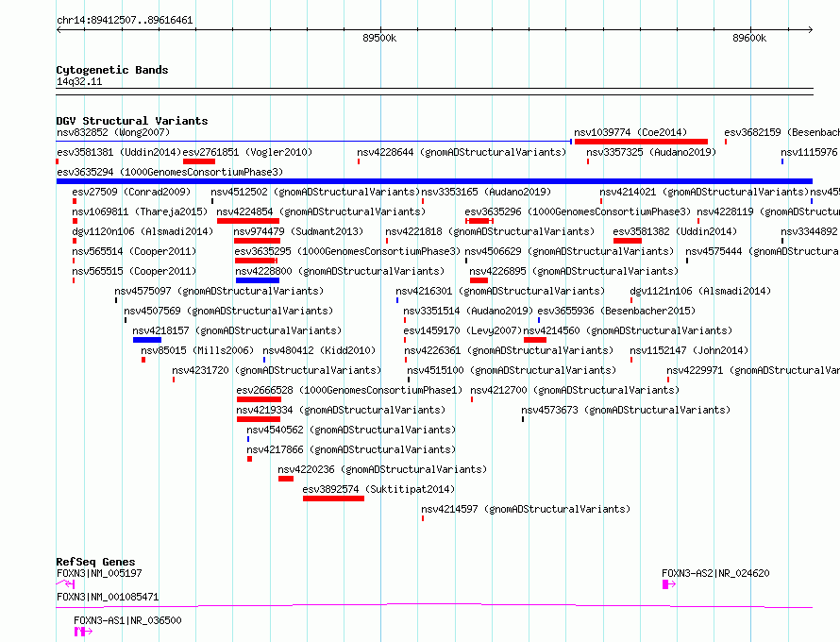The height and width of the screenshot is (642, 840).
Task: Open nsv4573673 gnomAD variant label
Action: tap(626, 410)
